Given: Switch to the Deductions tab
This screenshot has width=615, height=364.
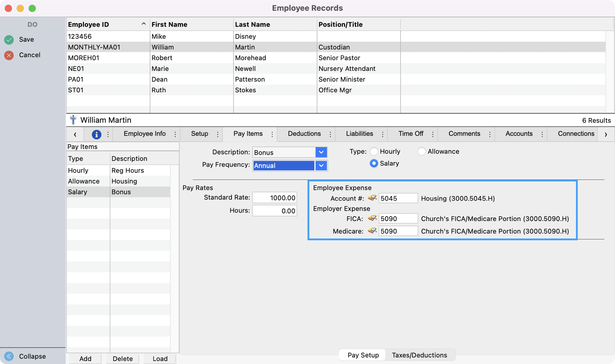Looking at the screenshot, I should 304,134.
